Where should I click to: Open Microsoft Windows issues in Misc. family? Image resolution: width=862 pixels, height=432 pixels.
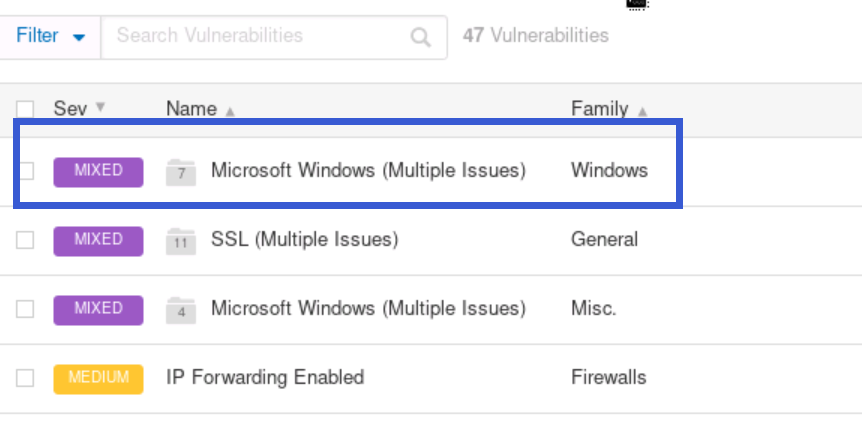(x=368, y=308)
